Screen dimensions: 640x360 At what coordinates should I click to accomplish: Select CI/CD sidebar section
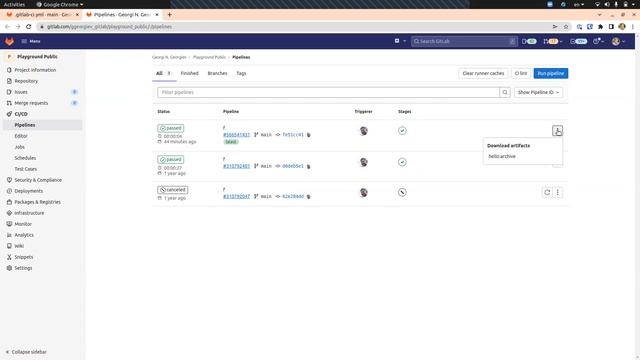[x=21, y=114]
